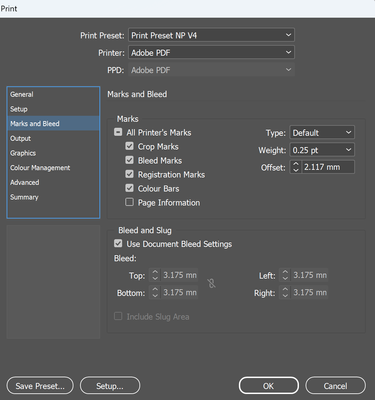Open the Print Preset dropdown

(x=211, y=35)
